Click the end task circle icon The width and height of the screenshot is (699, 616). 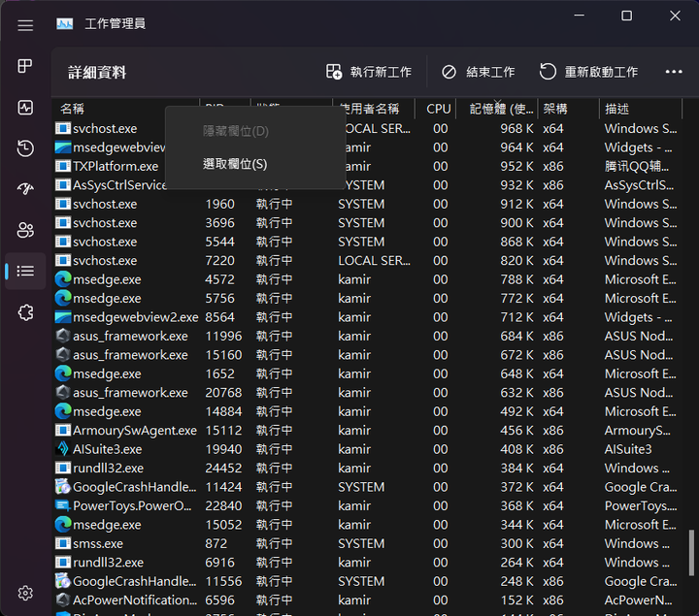pos(449,72)
